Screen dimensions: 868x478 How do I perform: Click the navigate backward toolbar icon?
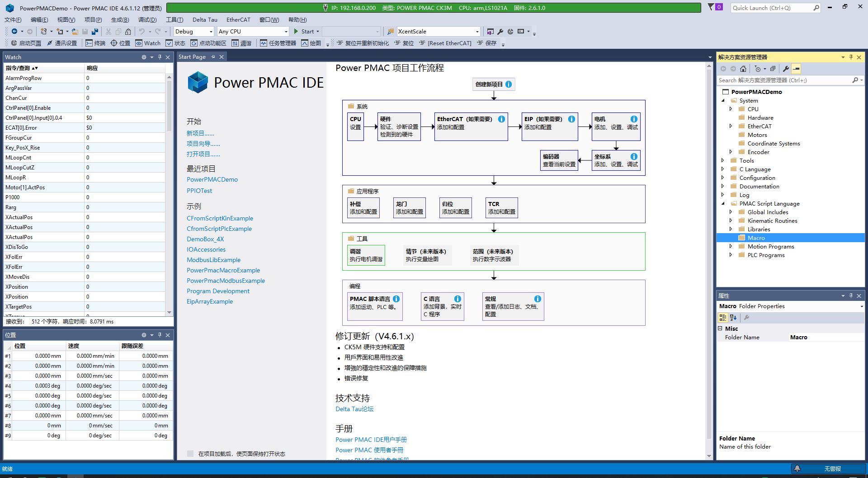coord(14,31)
